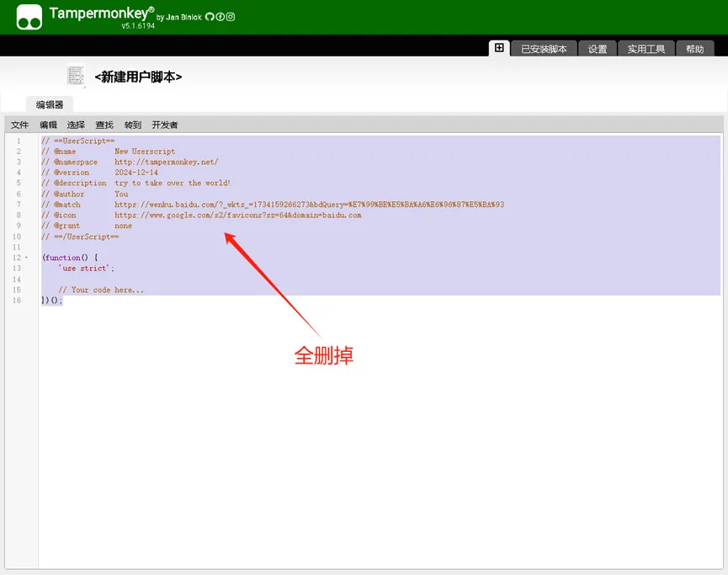This screenshot has height=575, width=728.
Task: Switch to the 帮助 tab
Action: (694, 49)
